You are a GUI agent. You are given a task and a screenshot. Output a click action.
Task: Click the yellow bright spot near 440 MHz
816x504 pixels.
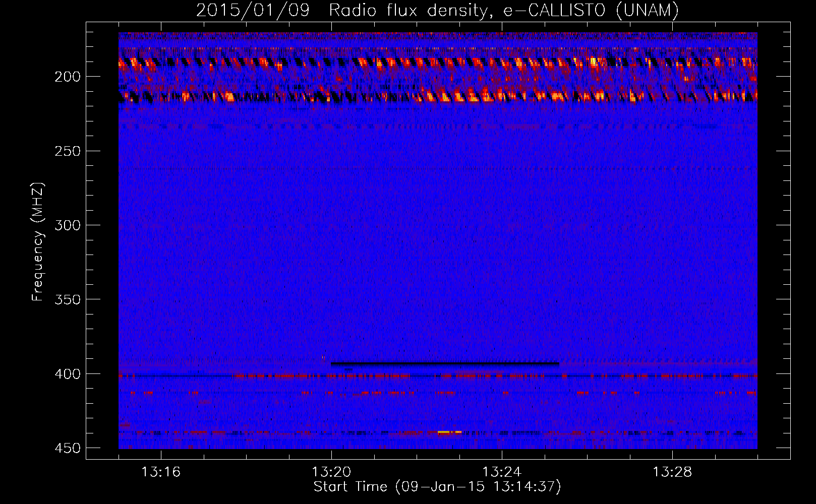pos(449,432)
